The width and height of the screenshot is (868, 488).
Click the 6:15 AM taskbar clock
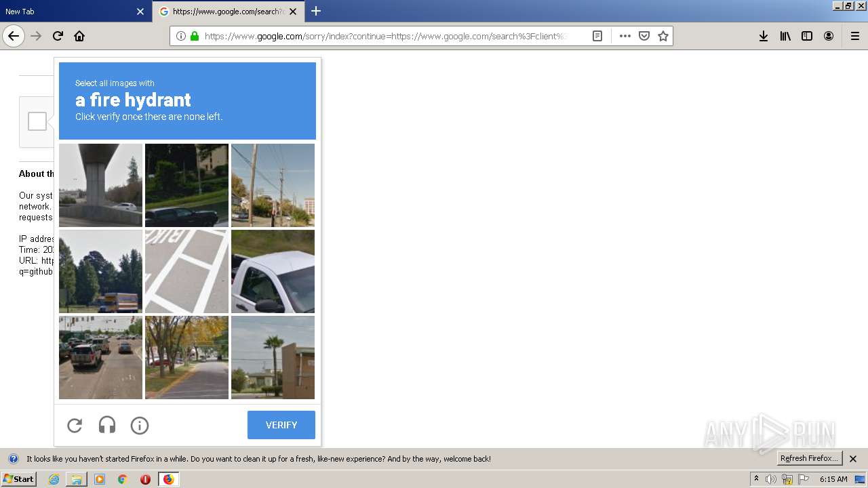click(x=833, y=479)
